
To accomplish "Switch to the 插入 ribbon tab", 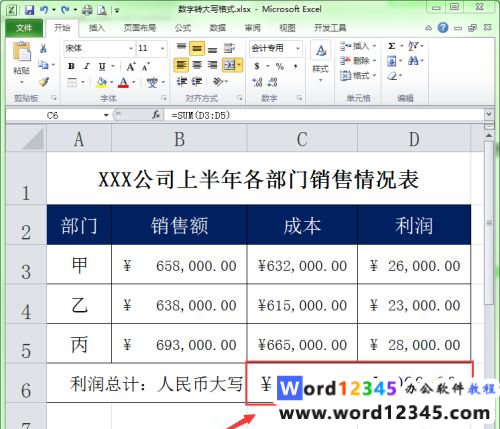I will pyautogui.click(x=96, y=28).
